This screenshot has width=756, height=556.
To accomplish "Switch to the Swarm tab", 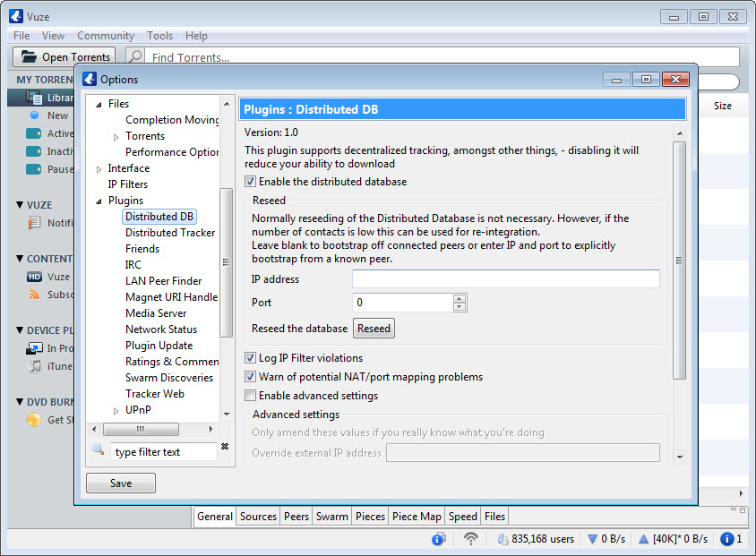I will pyautogui.click(x=331, y=517).
